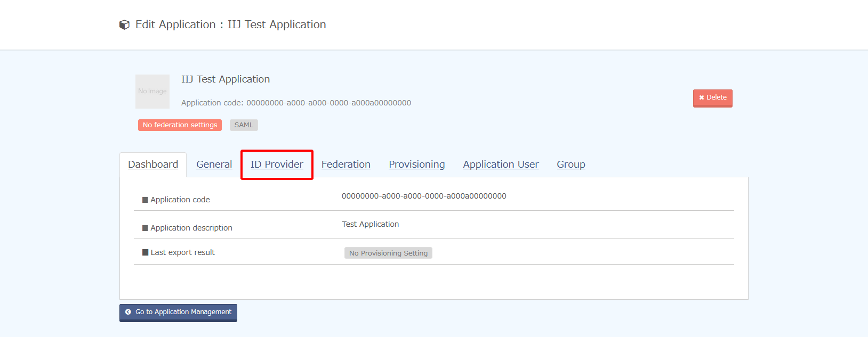Viewport: 868px width, 337px height.
Task: Click the No Image application thumbnail
Action: (x=152, y=92)
